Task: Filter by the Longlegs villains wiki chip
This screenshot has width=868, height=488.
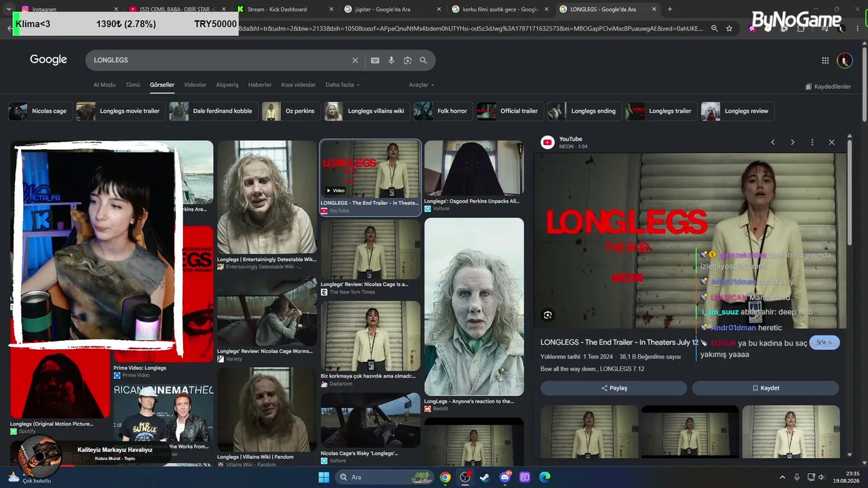Action: pos(366,111)
